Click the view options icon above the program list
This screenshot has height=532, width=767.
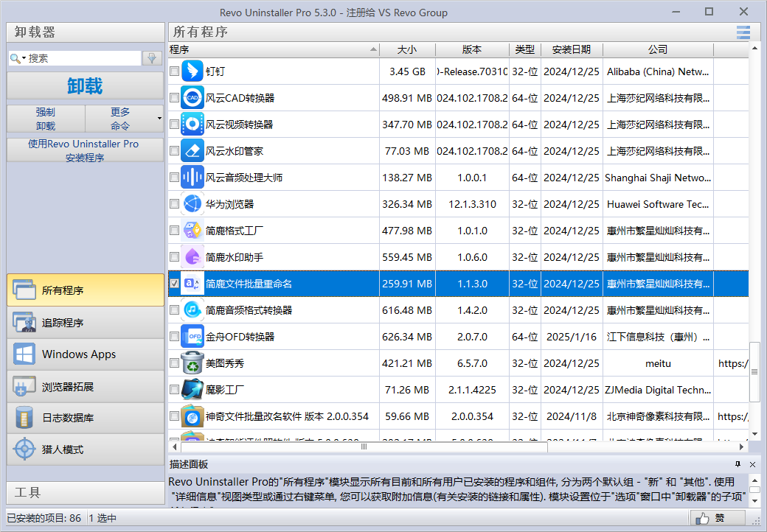point(743,32)
